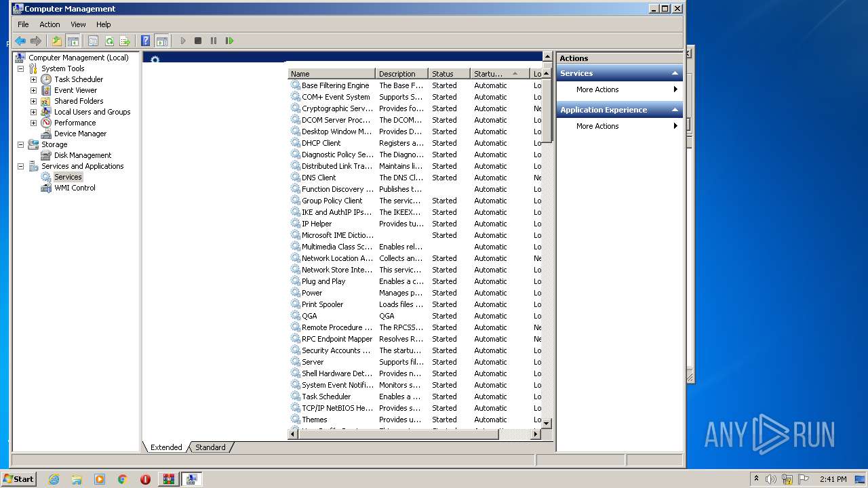This screenshot has width=868, height=488.
Task: Click the Forward arrow in the toolbar
Action: [36, 41]
